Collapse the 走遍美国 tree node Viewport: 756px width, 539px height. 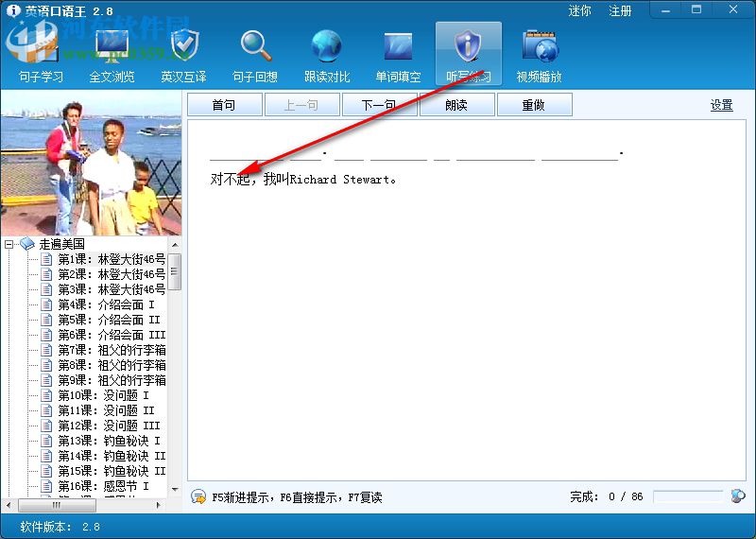click(9, 245)
